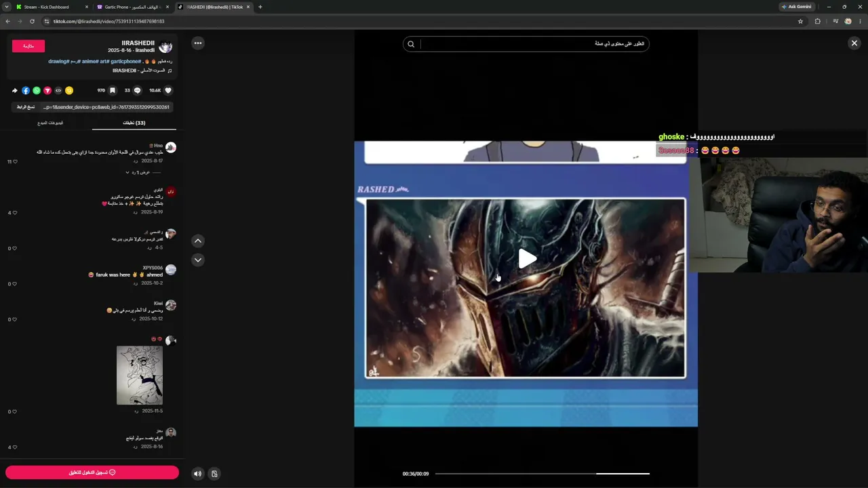
Task: Open the #garticphone hashtag
Action: pos(126,61)
